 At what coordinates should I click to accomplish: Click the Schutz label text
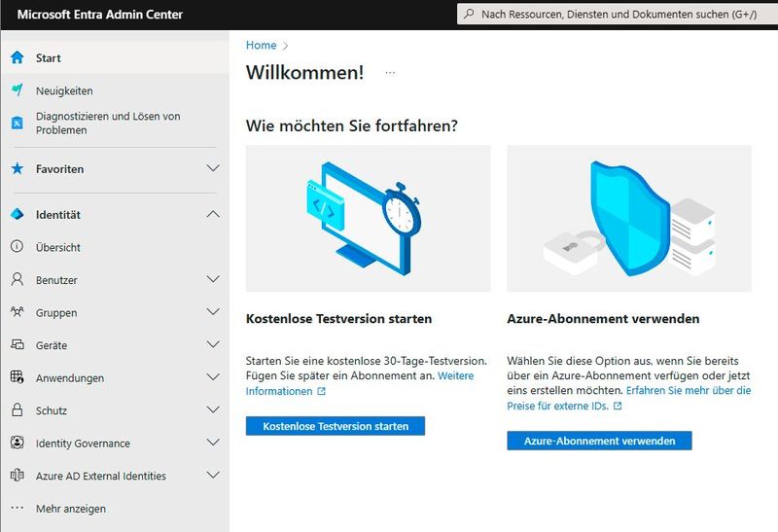(x=52, y=410)
